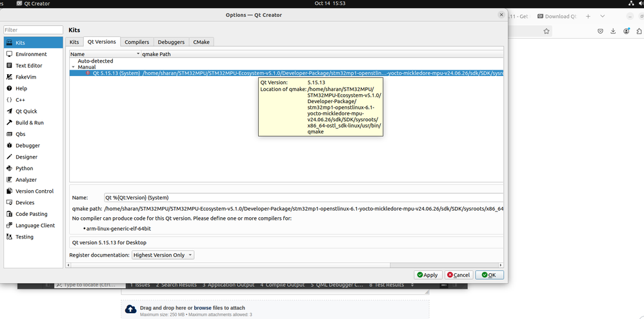This screenshot has height=319, width=644.
Task: Open new browser tab with plus button
Action: click(588, 16)
